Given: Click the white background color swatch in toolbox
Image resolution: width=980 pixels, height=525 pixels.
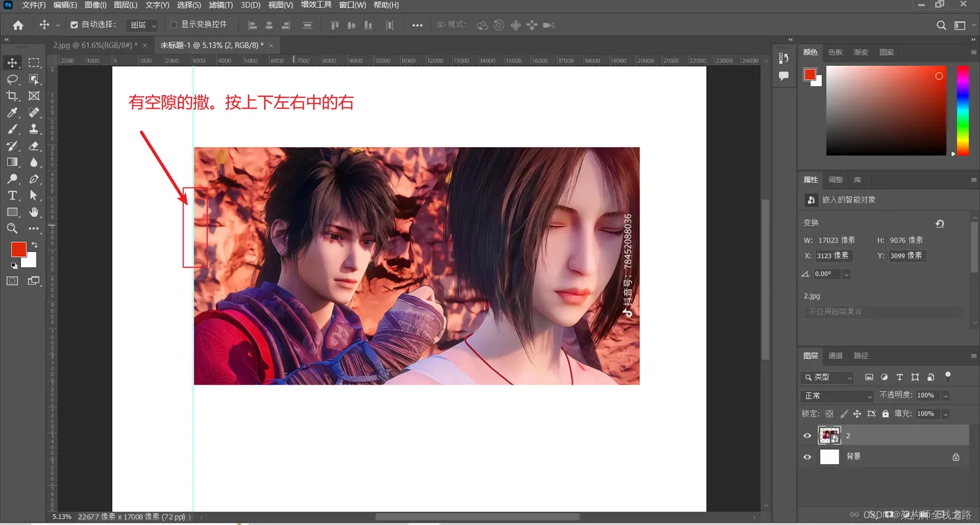Looking at the screenshot, I should click(x=31, y=262).
